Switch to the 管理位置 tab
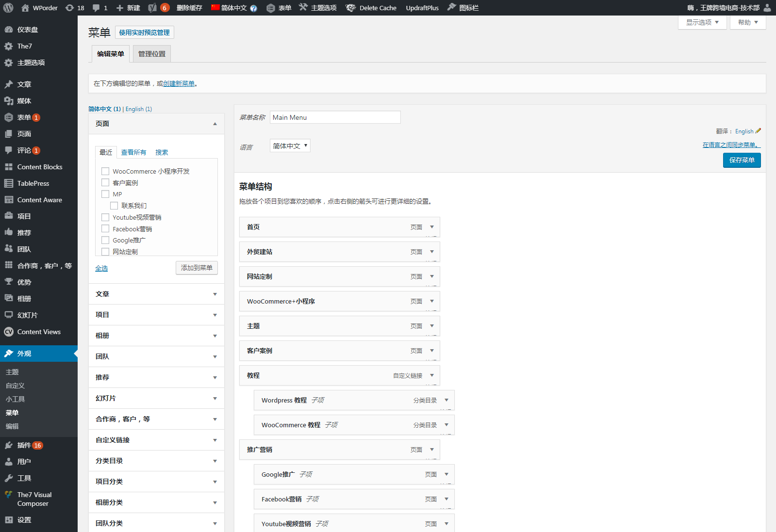The height and width of the screenshot is (532, 776). 152,54
